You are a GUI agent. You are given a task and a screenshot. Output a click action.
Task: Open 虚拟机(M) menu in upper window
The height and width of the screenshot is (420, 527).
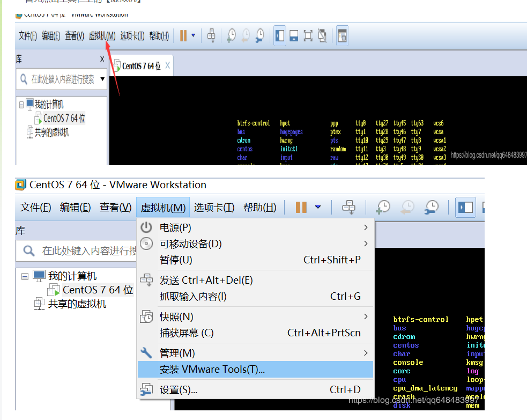[x=102, y=35]
